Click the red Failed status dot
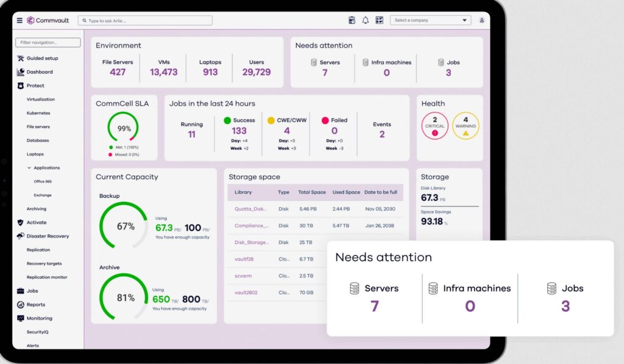This screenshot has height=364, width=624. pyautogui.click(x=325, y=121)
